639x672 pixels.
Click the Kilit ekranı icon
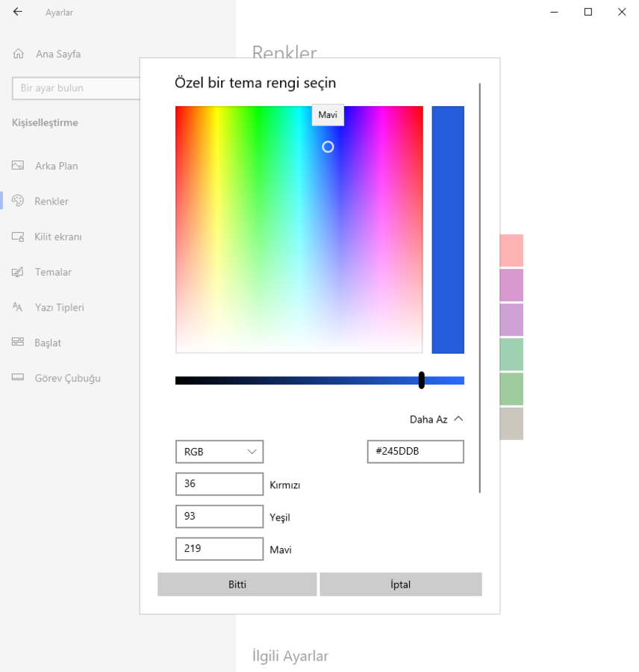(19, 237)
